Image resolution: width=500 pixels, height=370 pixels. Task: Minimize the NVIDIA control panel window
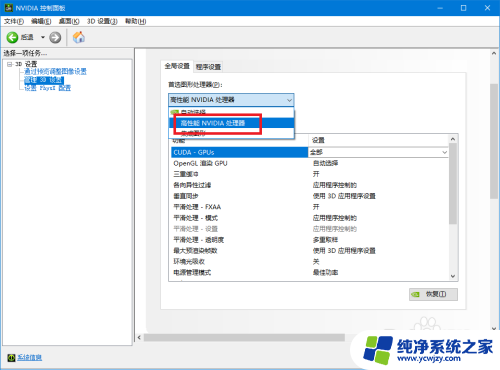(440, 8)
